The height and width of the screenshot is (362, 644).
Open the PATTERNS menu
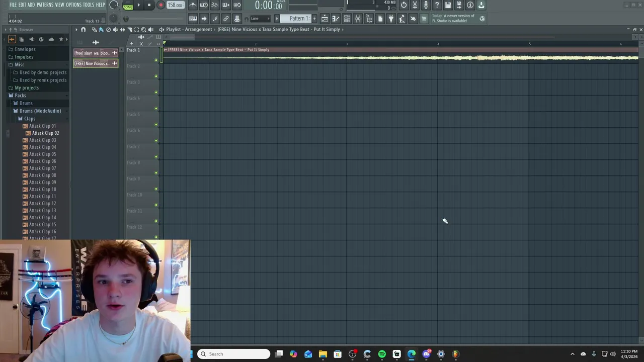click(45, 5)
